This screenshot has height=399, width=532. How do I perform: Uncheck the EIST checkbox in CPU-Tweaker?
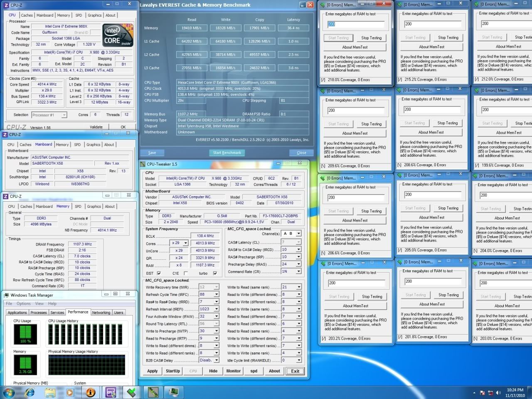158,273
